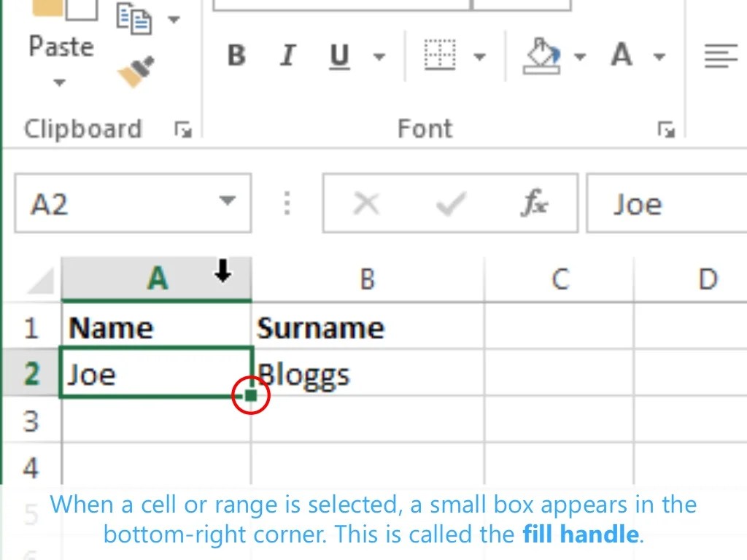Open the Font dialog launcher
Image resolution: width=747 pixels, height=560 pixels.
(x=665, y=130)
